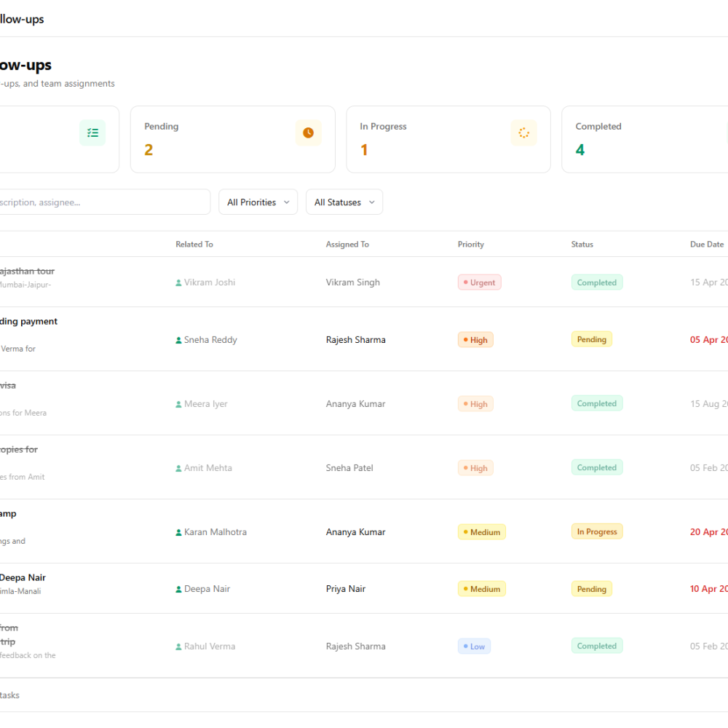Click person icon beside Vikram Joshi
Viewport: 728px width, 728px height.
(178, 282)
